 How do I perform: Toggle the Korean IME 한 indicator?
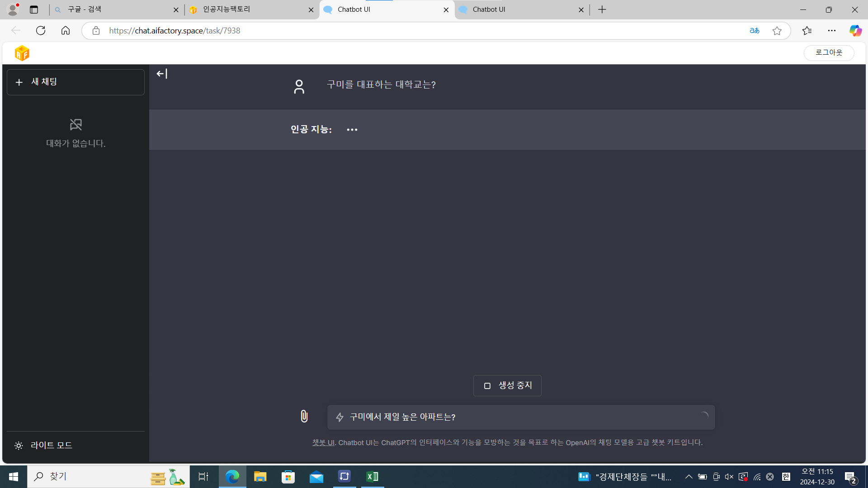(x=786, y=477)
